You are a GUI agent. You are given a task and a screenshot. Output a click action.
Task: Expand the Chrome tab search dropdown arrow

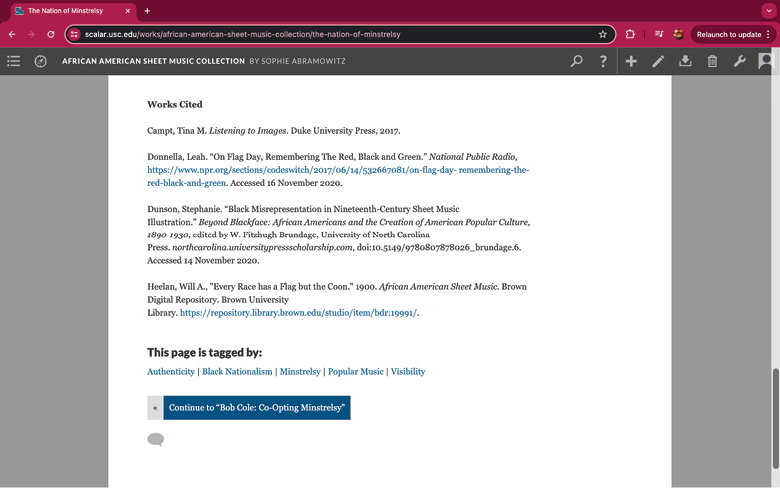pos(768,11)
